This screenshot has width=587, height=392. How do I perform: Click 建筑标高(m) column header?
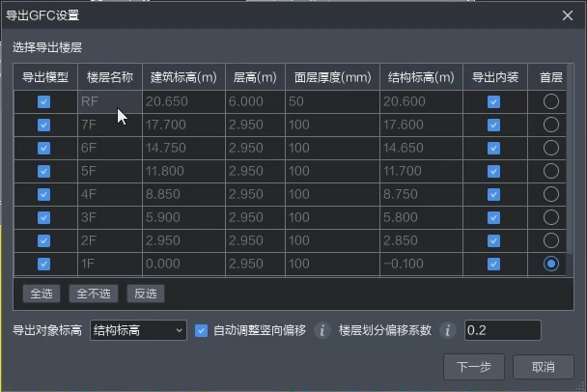pyautogui.click(x=183, y=77)
